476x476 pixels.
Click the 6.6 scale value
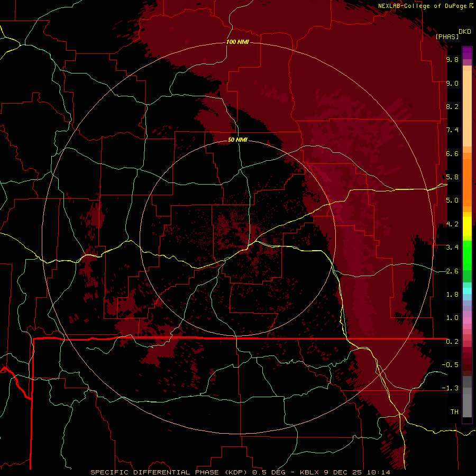[x=452, y=153]
